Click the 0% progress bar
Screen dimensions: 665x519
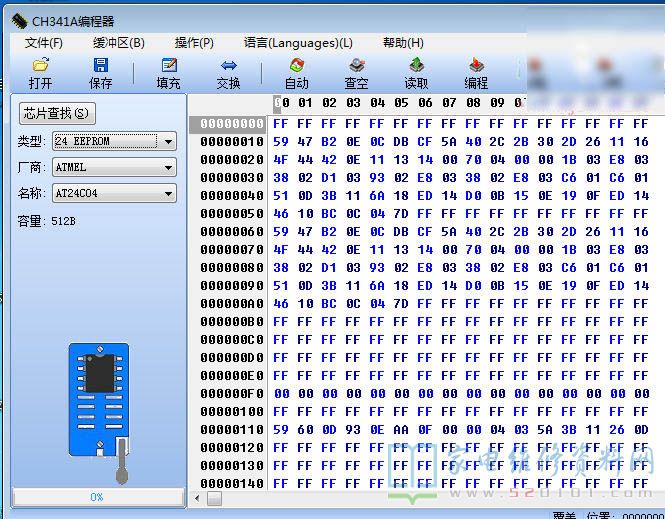tap(97, 497)
